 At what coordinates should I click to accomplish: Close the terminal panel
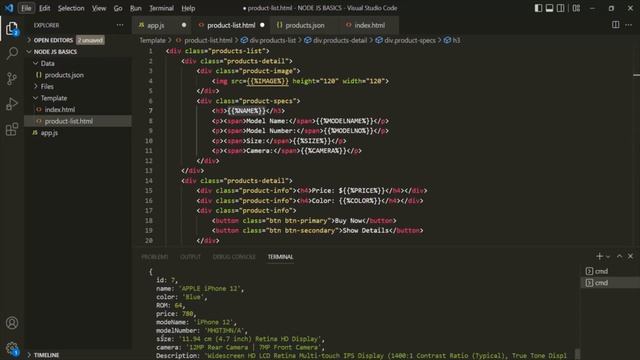click(x=631, y=256)
